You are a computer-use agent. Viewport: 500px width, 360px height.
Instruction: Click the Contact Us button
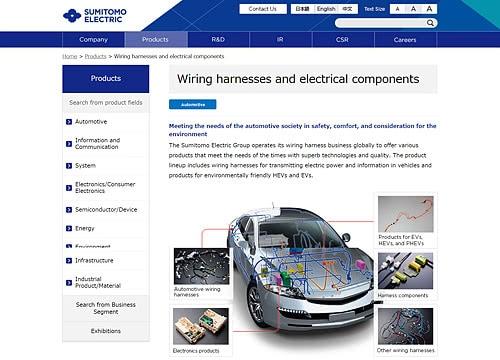coord(263,9)
